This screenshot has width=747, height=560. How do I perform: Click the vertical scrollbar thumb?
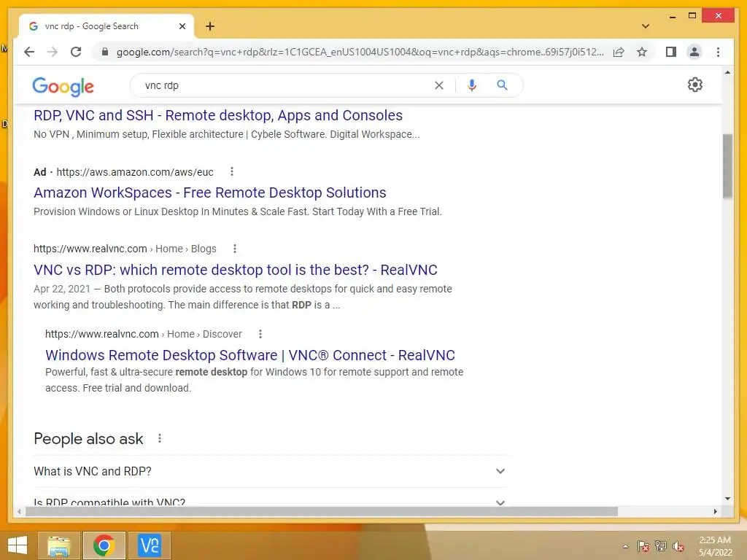[727, 166]
